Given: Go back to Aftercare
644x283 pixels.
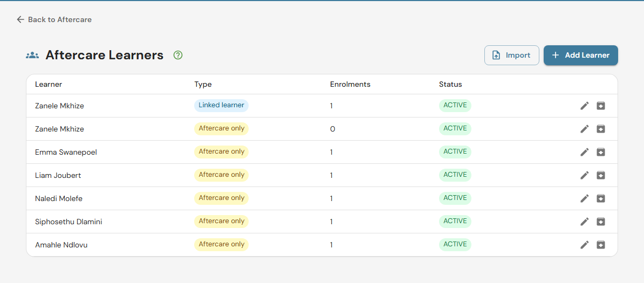Looking at the screenshot, I should 54,19.
